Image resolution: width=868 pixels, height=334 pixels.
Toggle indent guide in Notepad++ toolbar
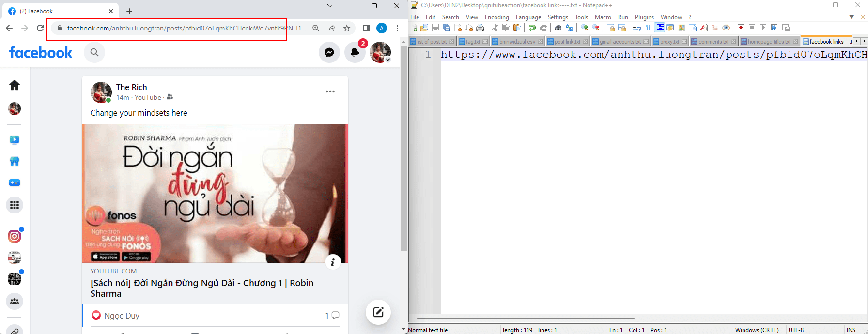click(659, 28)
